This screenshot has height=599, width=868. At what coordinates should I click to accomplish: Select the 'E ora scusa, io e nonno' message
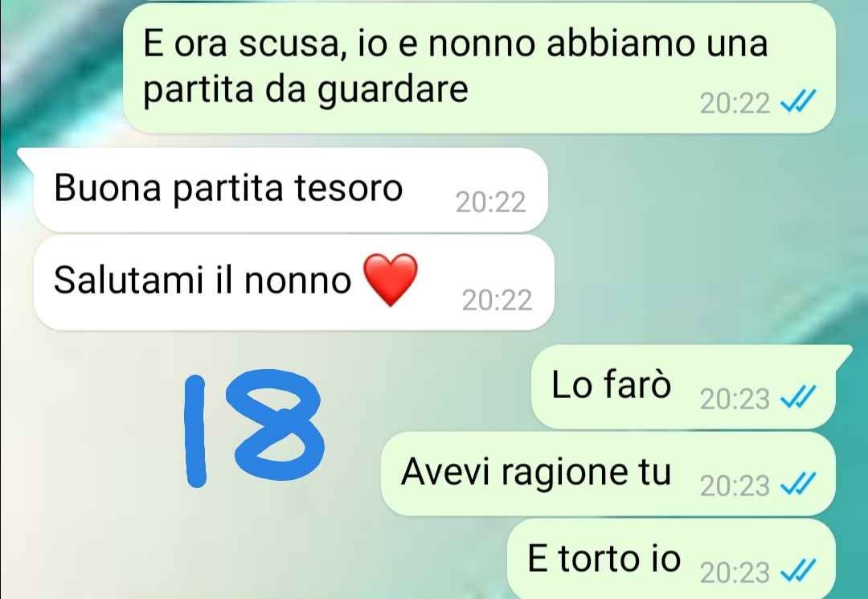[479, 68]
